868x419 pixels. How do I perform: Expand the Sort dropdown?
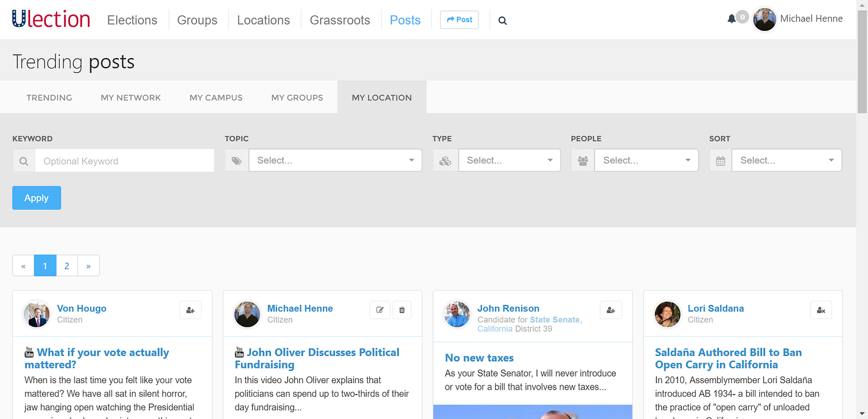click(x=787, y=161)
